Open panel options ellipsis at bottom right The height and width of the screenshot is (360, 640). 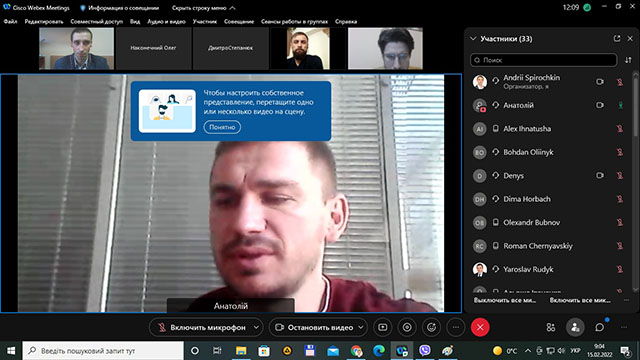point(624,327)
